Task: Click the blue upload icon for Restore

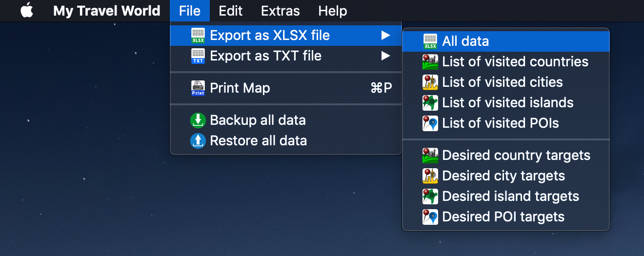Action: click(198, 141)
